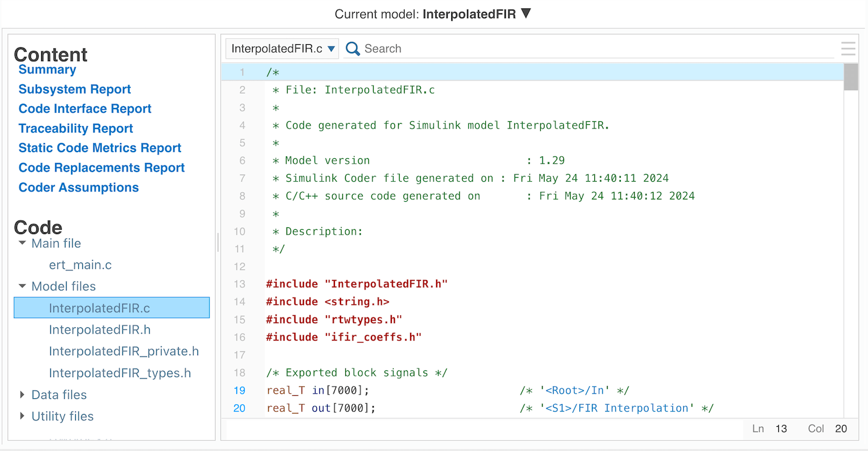Open InterpolatedFIR.h file

point(99,330)
